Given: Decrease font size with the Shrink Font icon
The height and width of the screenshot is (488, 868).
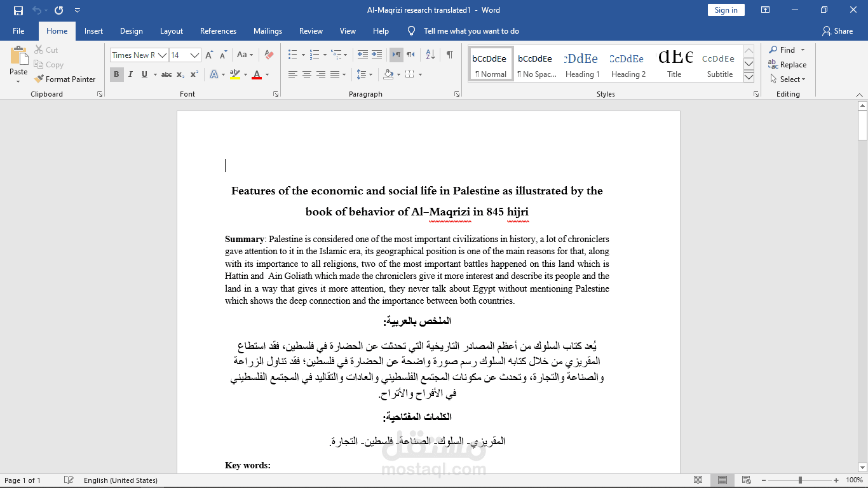Looking at the screenshot, I should click(222, 55).
